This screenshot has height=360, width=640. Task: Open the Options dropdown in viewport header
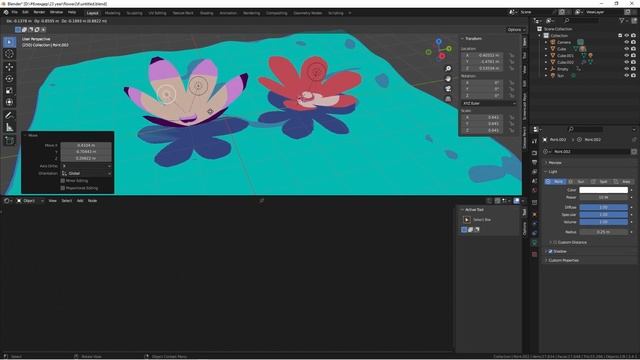[x=516, y=30]
